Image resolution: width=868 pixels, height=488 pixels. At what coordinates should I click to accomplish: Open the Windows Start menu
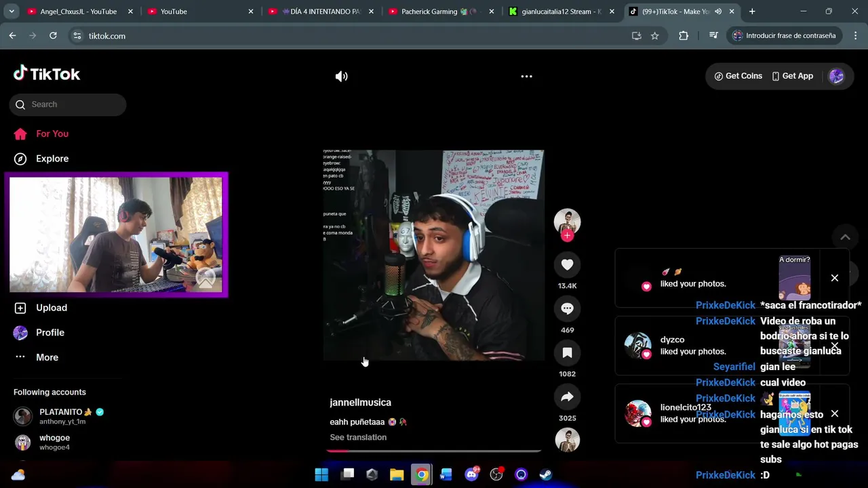tap(321, 474)
